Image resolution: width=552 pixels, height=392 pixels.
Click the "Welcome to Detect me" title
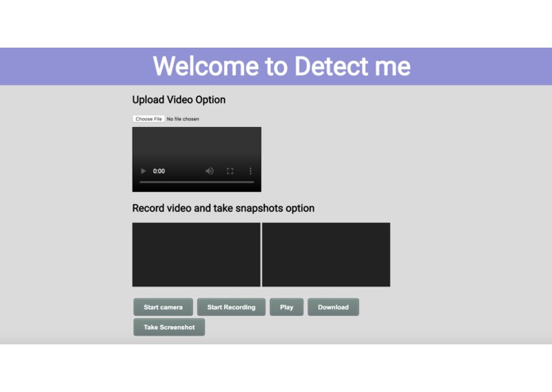pyautogui.click(x=282, y=66)
